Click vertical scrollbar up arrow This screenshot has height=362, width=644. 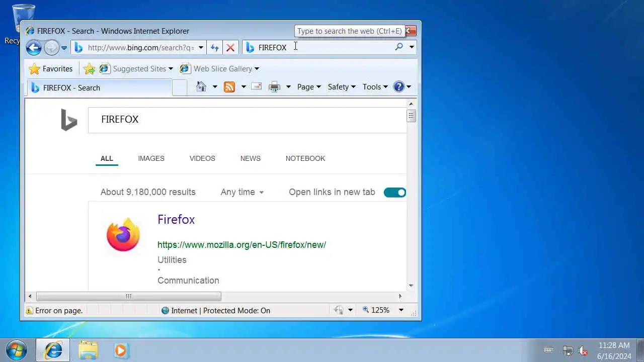(x=411, y=104)
